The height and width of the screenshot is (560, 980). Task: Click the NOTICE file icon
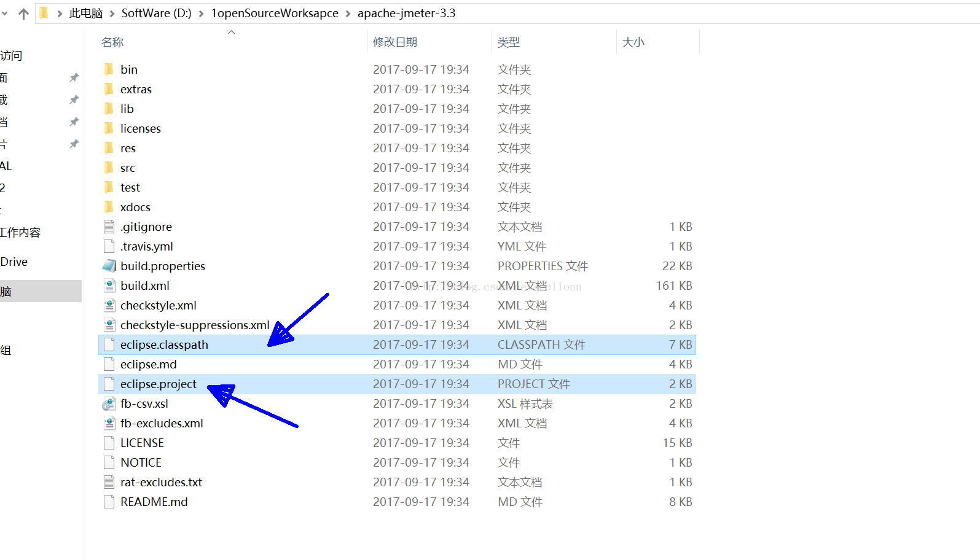coord(109,462)
